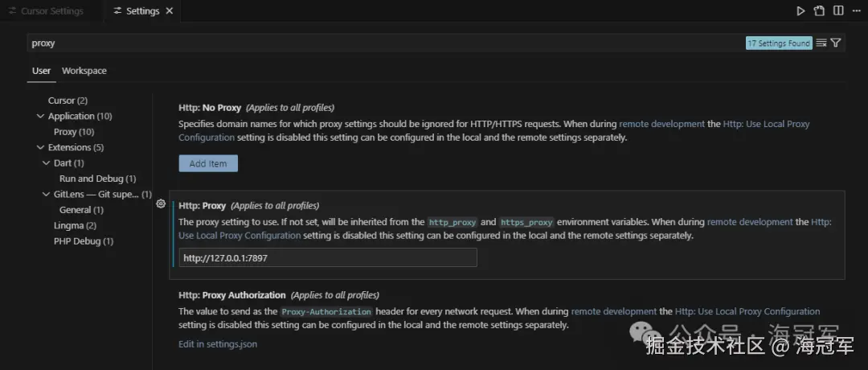Clear the settings search input icon
The width and height of the screenshot is (868, 370).
[x=821, y=43]
